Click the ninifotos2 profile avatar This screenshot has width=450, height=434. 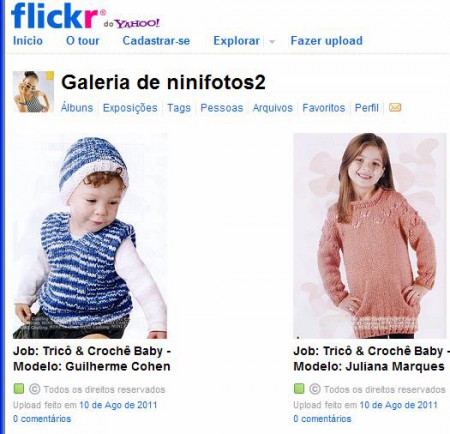(x=33, y=92)
